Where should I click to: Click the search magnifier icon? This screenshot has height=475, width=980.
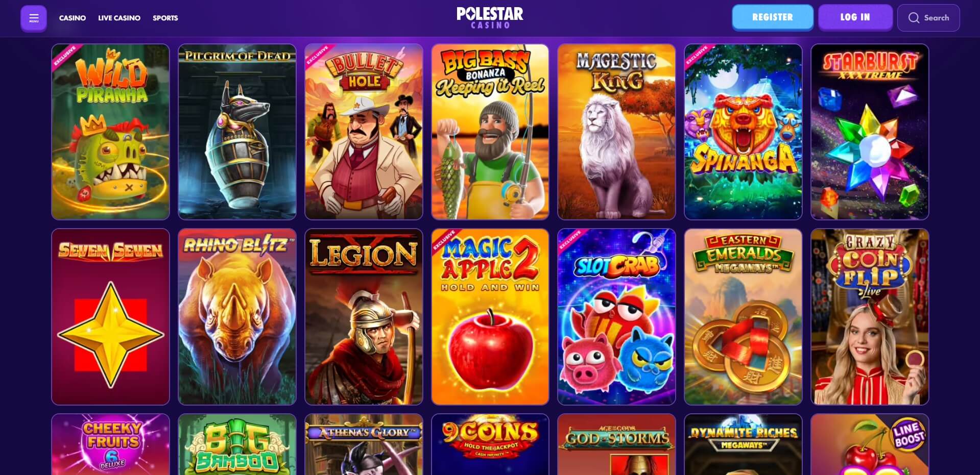(x=914, y=18)
